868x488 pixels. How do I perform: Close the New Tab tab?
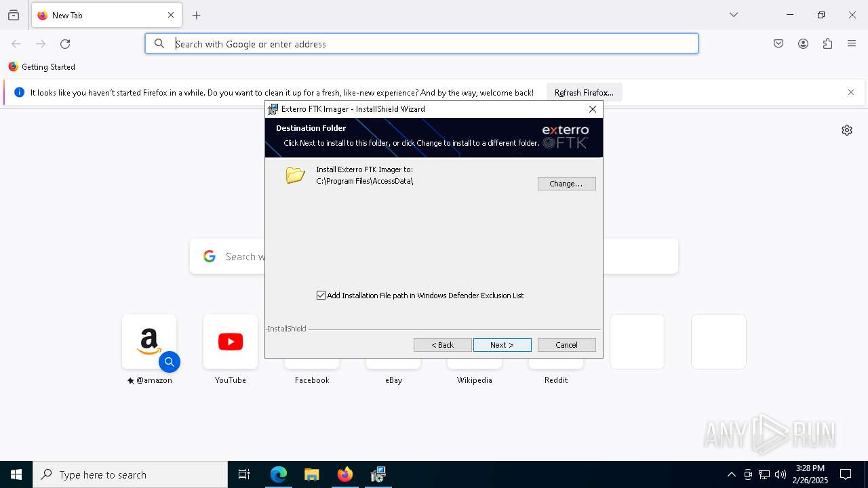point(171,15)
